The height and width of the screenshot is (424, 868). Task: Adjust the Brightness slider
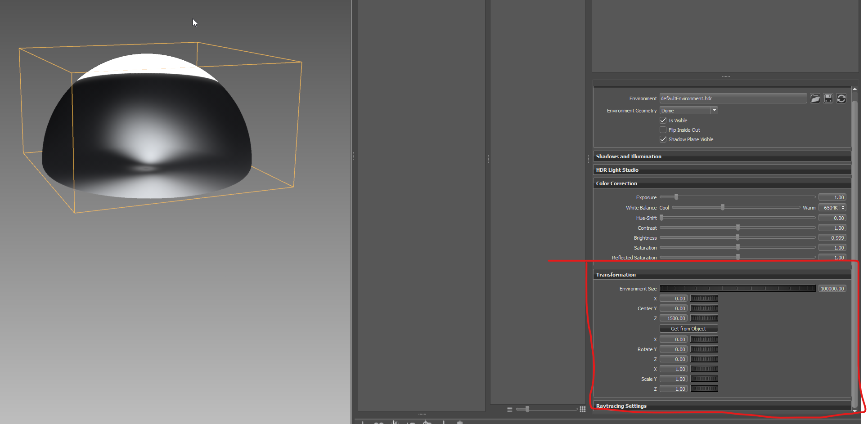pos(738,237)
